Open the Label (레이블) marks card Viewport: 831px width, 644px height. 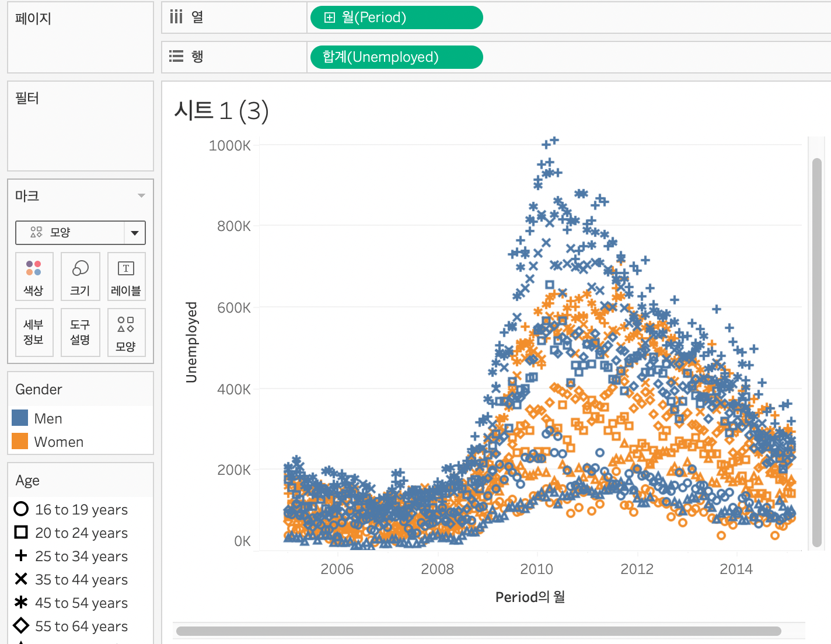tap(126, 276)
